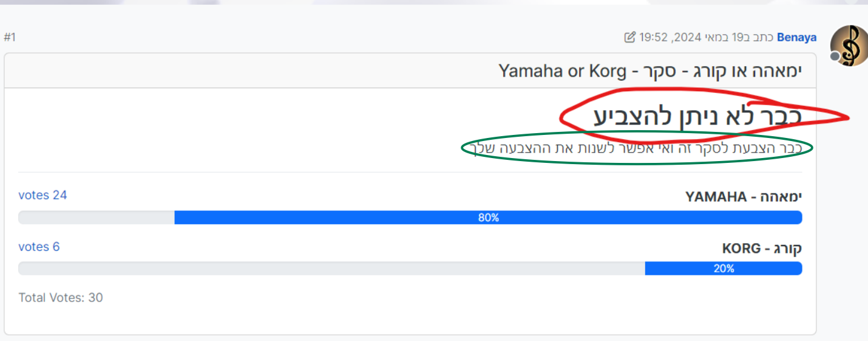Open the Benaya username profile link

coord(796,38)
